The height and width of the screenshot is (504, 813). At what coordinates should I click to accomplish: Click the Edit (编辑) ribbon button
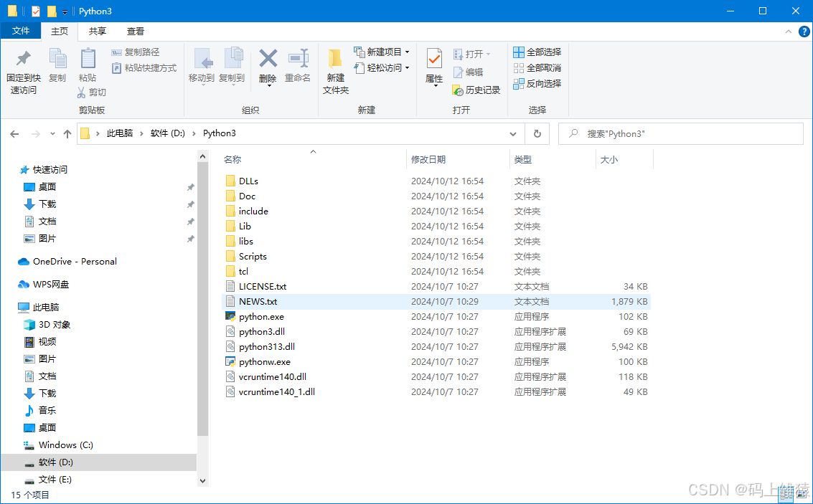(468, 72)
